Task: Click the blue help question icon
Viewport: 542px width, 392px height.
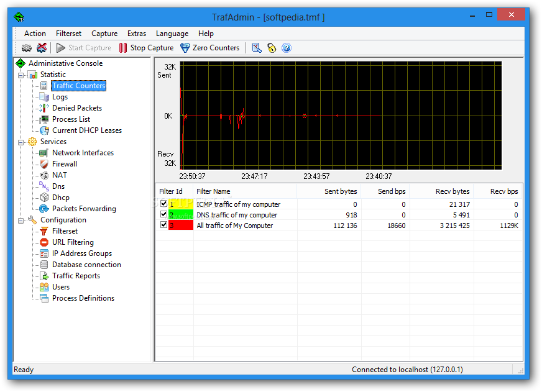Action: [287, 48]
